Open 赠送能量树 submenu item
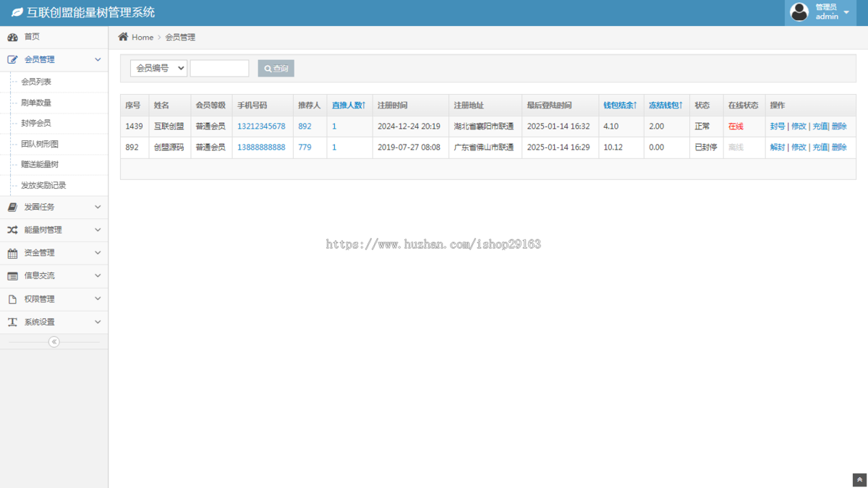Screen dimensions: 868x488 point(40,165)
